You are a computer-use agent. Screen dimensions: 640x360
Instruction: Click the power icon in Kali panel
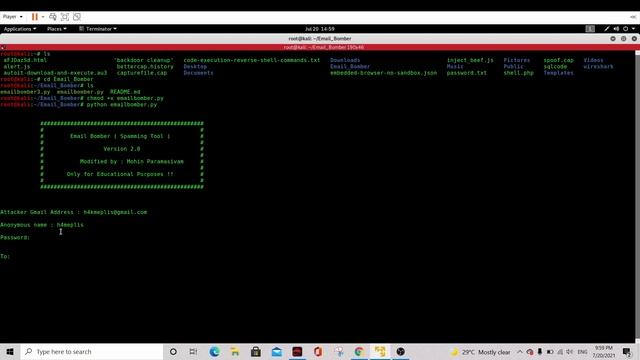625,29
